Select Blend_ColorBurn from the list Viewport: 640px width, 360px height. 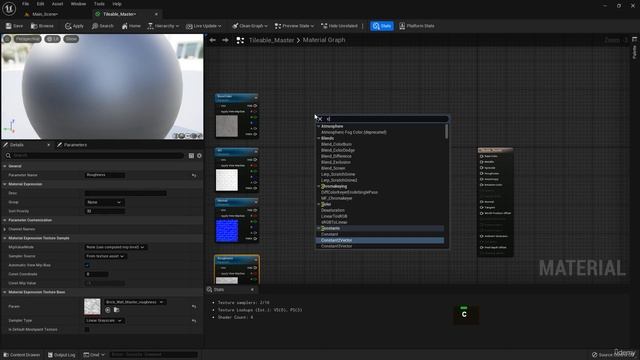(336, 144)
